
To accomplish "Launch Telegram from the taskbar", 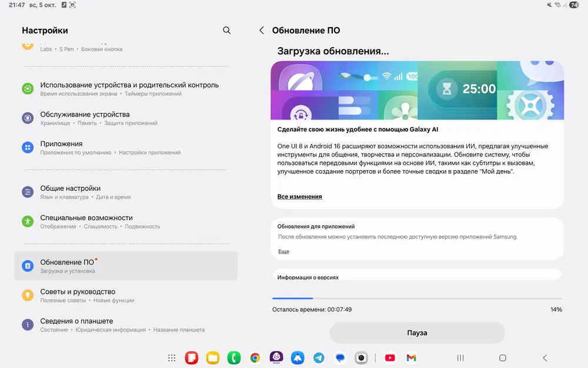I will pos(319,358).
